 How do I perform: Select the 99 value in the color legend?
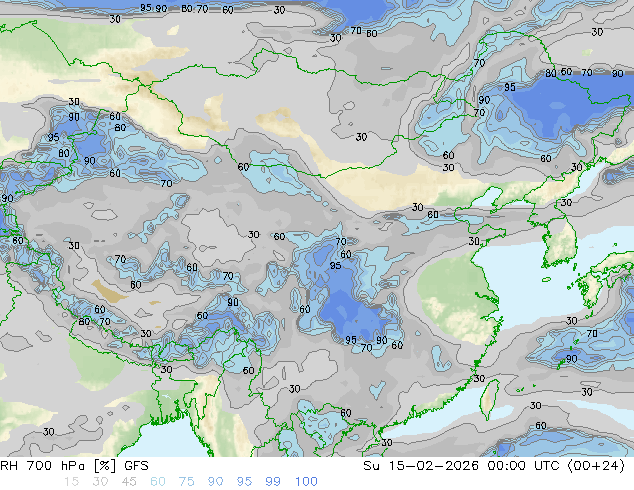(x=273, y=482)
